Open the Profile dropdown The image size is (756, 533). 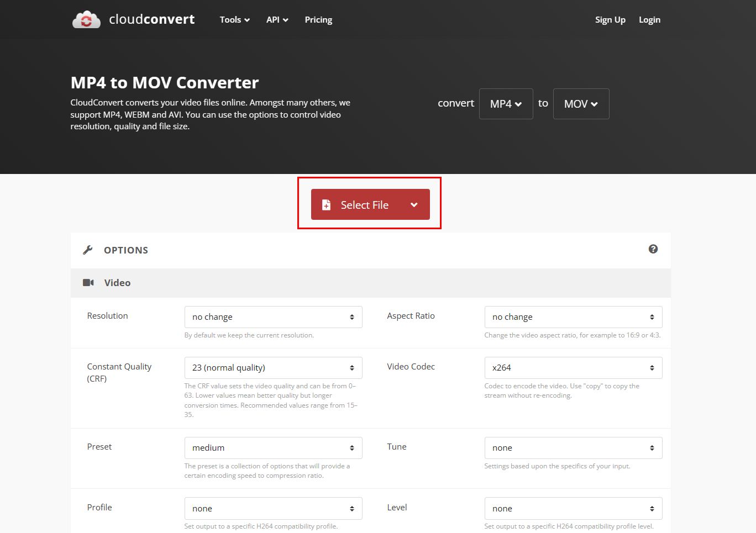274,509
